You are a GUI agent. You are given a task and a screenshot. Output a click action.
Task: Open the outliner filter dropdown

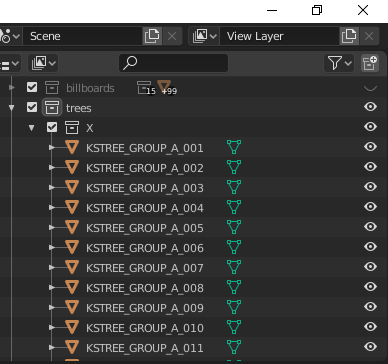(339, 63)
